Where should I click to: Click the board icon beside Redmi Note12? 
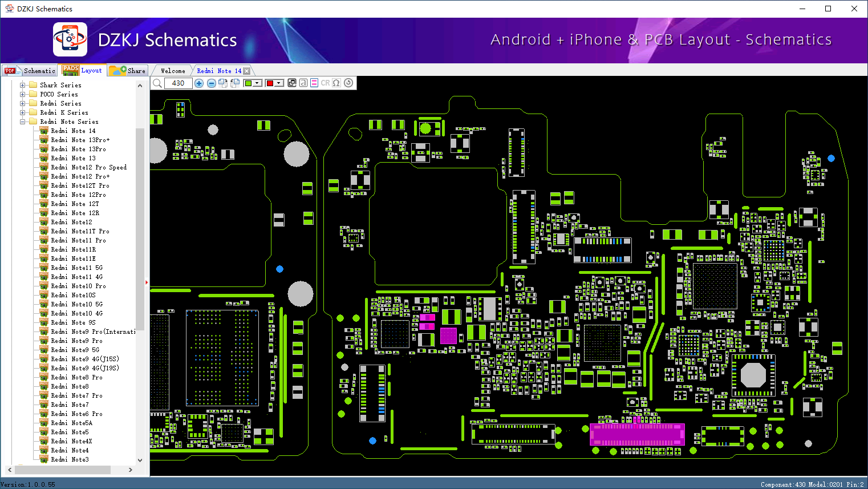coord(44,222)
